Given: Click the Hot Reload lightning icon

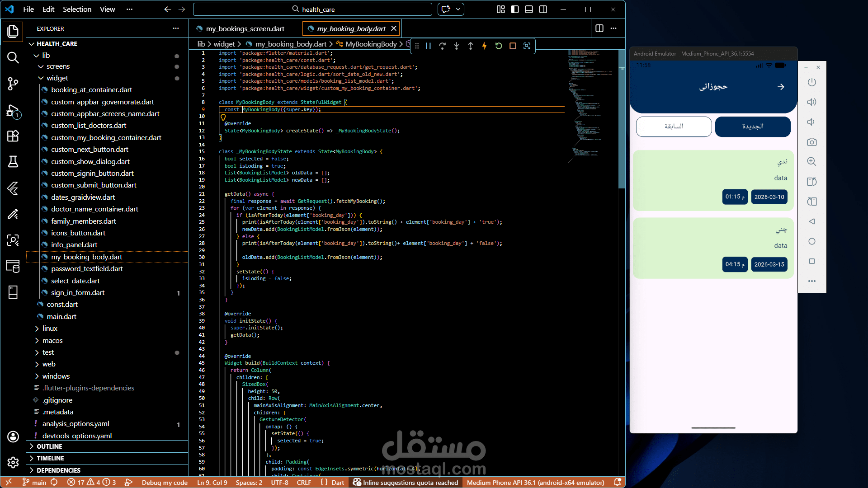Looking at the screenshot, I should click(485, 46).
